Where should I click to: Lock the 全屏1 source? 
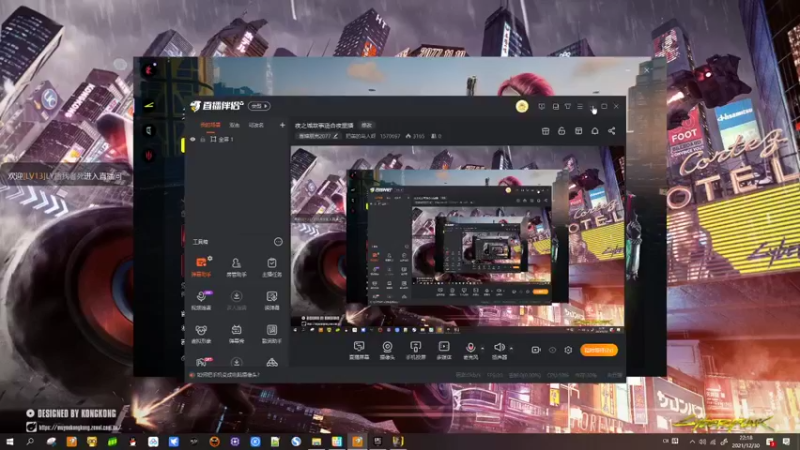tap(203, 139)
